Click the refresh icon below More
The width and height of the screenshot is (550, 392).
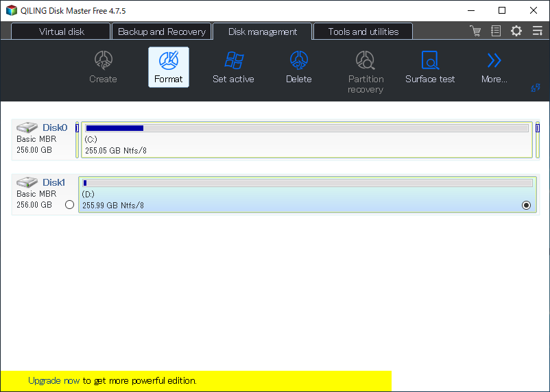coord(536,88)
